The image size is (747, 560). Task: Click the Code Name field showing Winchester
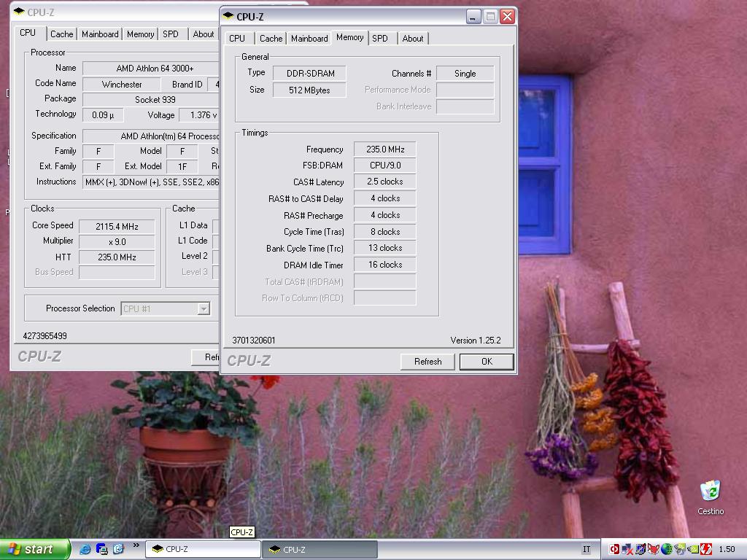pos(122,85)
